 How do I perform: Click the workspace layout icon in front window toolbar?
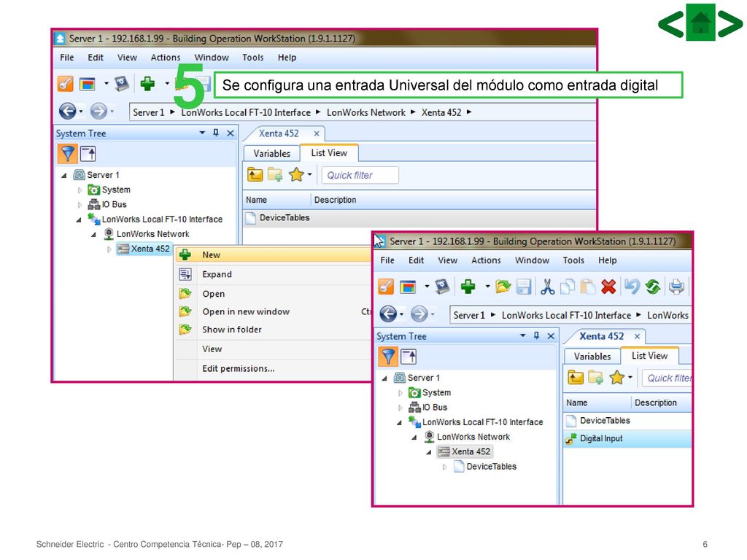click(408, 287)
